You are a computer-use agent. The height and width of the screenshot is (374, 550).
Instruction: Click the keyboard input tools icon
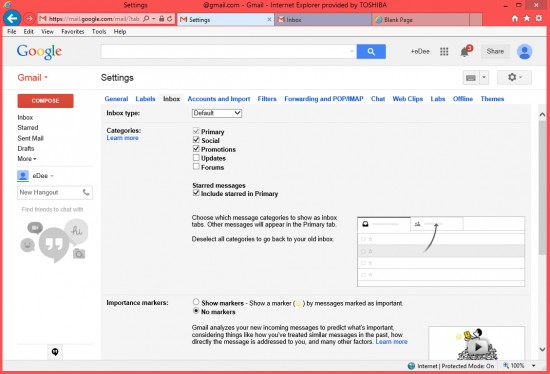471,78
